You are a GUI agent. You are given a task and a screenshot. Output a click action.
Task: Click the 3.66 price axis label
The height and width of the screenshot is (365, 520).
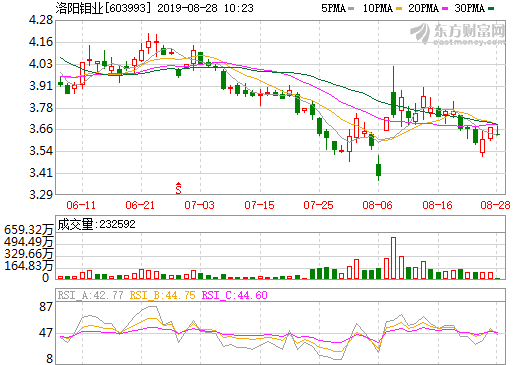(x=41, y=129)
